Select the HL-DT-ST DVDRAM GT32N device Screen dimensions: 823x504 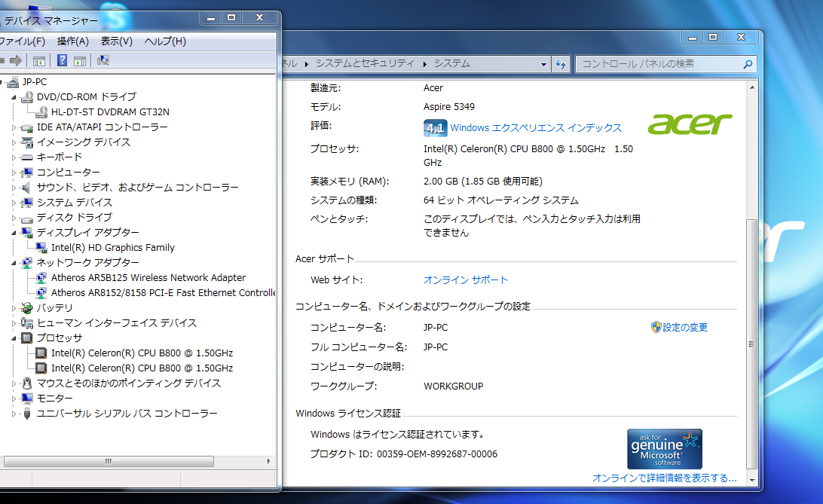tap(110, 112)
